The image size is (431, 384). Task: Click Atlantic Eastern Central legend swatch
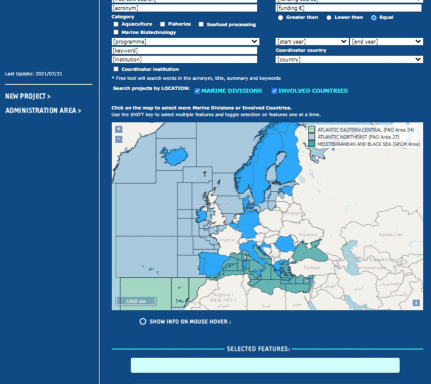coord(311,130)
